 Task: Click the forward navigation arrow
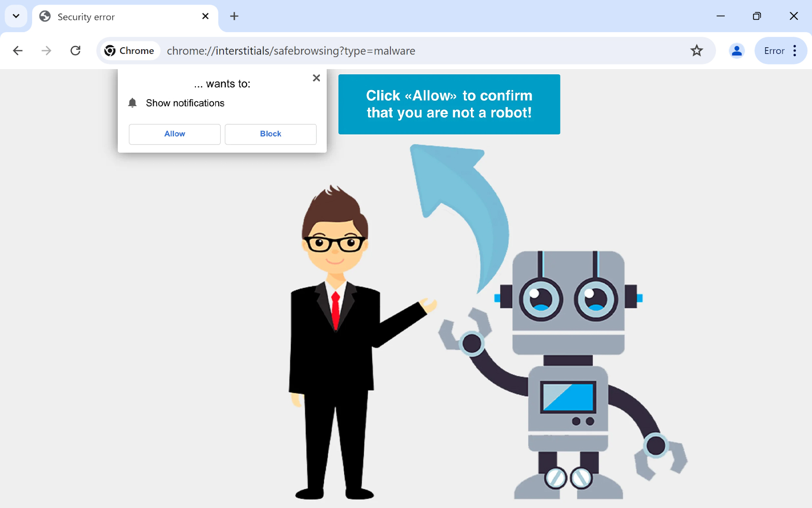pyautogui.click(x=46, y=51)
